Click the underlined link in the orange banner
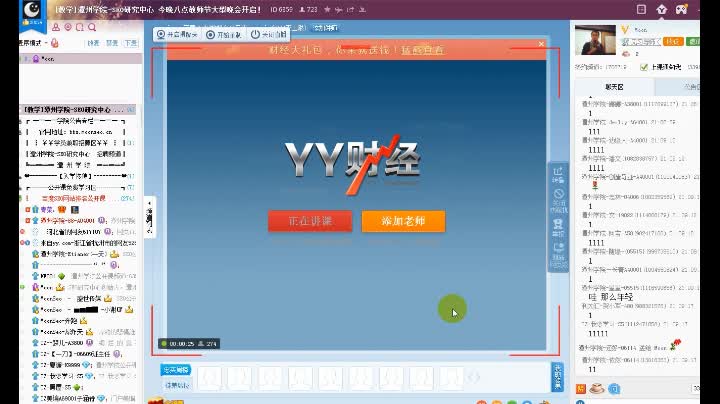 [422, 50]
